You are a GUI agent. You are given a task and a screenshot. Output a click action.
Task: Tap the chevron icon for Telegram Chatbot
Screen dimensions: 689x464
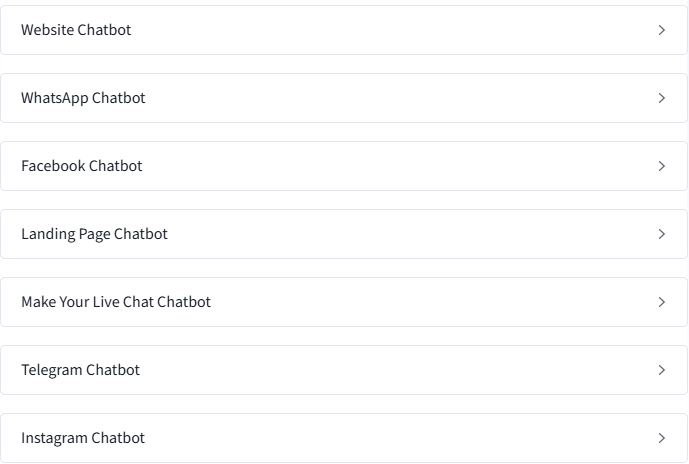[x=662, y=370]
